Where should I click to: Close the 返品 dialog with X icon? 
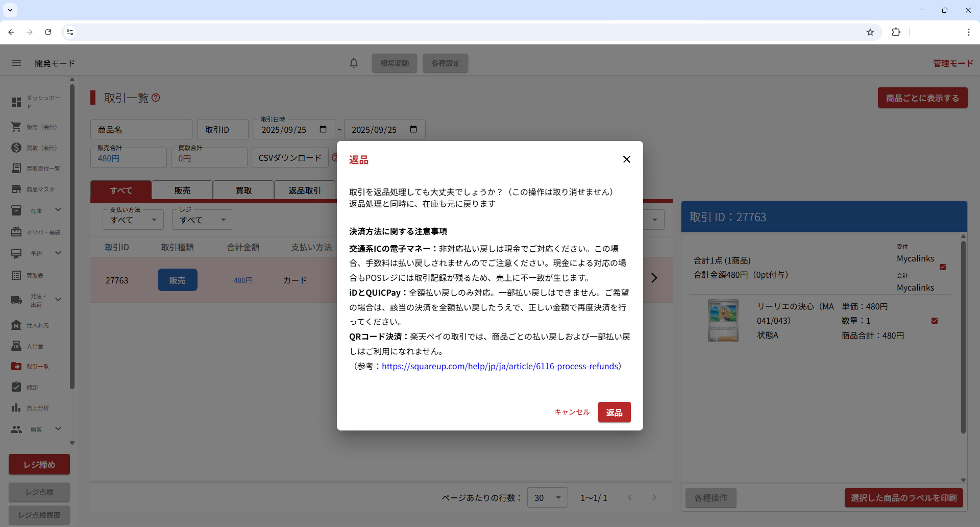point(626,159)
